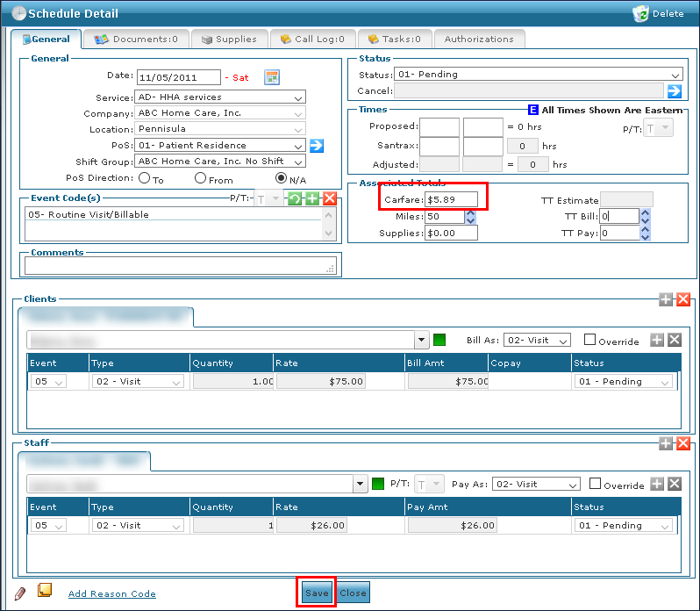
Task: Refresh event codes with green arrow icon
Action: (x=296, y=198)
